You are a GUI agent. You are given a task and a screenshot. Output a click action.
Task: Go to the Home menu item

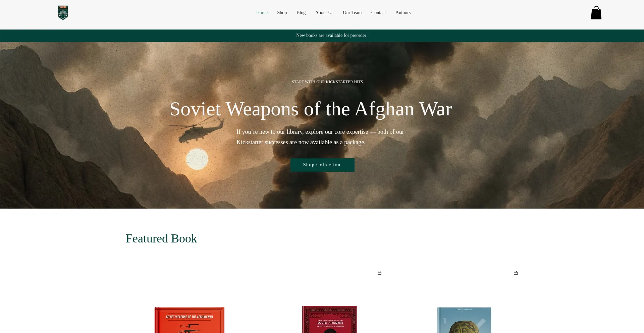[262, 13]
